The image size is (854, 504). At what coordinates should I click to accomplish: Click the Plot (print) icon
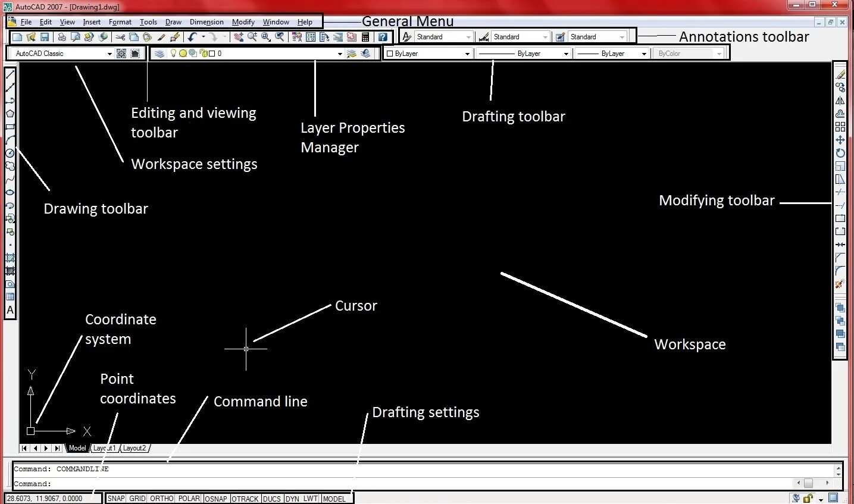tap(62, 37)
